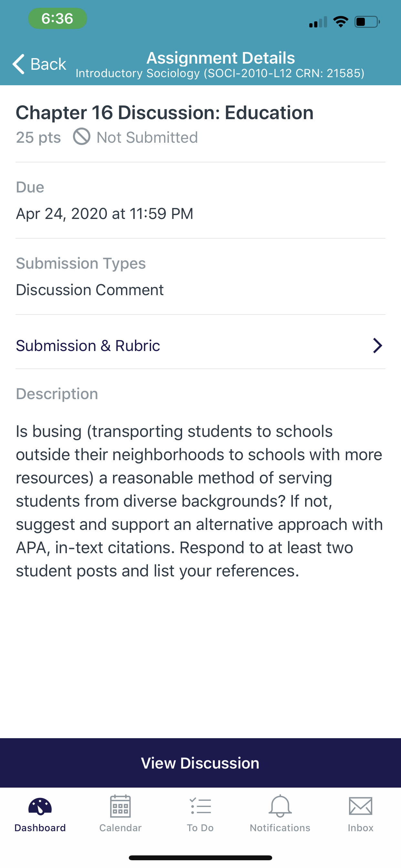The image size is (401, 868).
Task: Tap the home indicator bar at bottom
Action: [200, 858]
